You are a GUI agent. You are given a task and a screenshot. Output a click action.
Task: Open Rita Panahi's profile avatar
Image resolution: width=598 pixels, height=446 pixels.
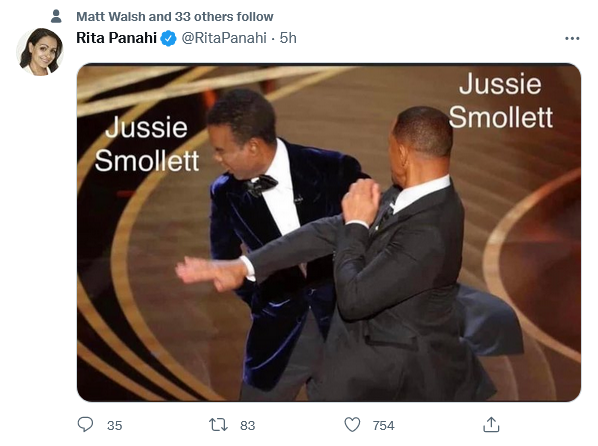tap(40, 52)
